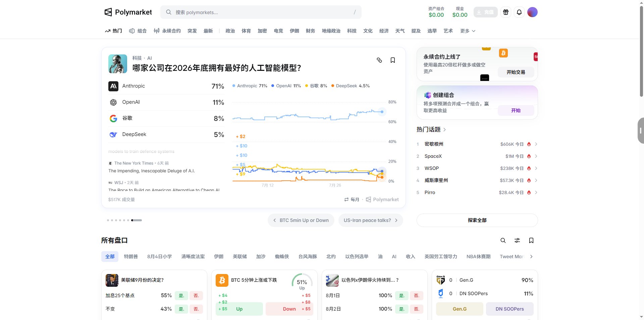Search within 所有盘口 markets
Viewport: 644px width, 320px height.
[503, 240]
